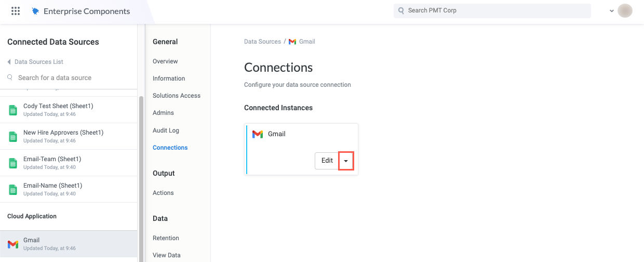Open the account menu chevron near avatar
Image resolution: width=644 pixels, height=262 pixels.
[612, 11]
